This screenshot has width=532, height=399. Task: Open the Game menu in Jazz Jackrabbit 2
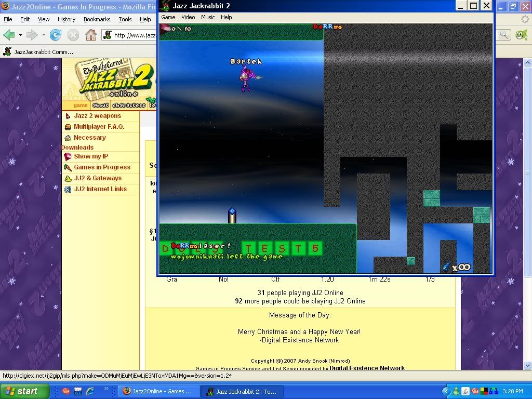[168, 17]
